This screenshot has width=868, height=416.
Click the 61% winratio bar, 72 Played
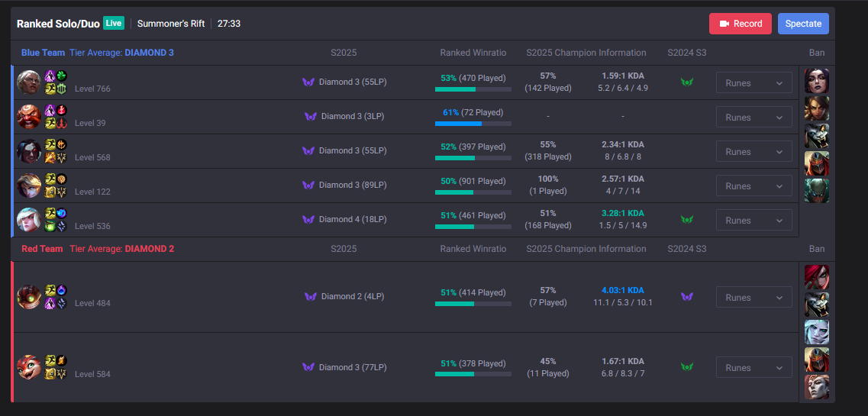pyautogui.click(x=473, y=124)
